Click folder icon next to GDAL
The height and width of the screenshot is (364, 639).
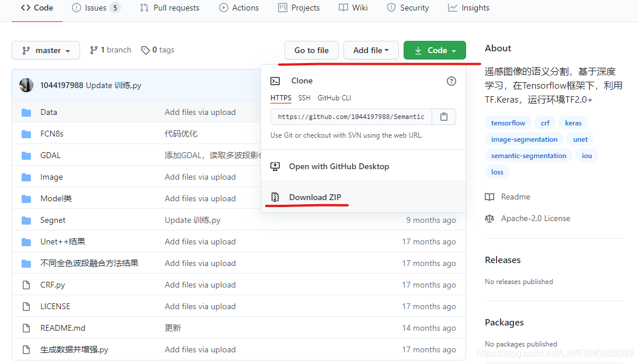[26, 155]
